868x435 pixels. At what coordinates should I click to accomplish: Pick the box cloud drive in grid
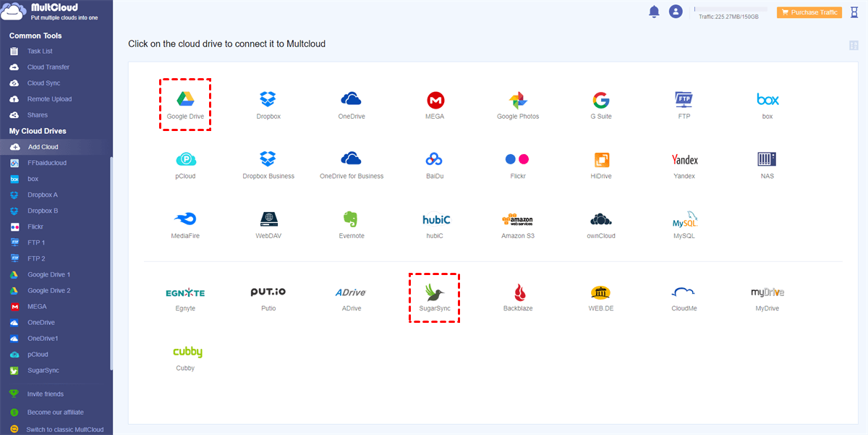(767, 105)
